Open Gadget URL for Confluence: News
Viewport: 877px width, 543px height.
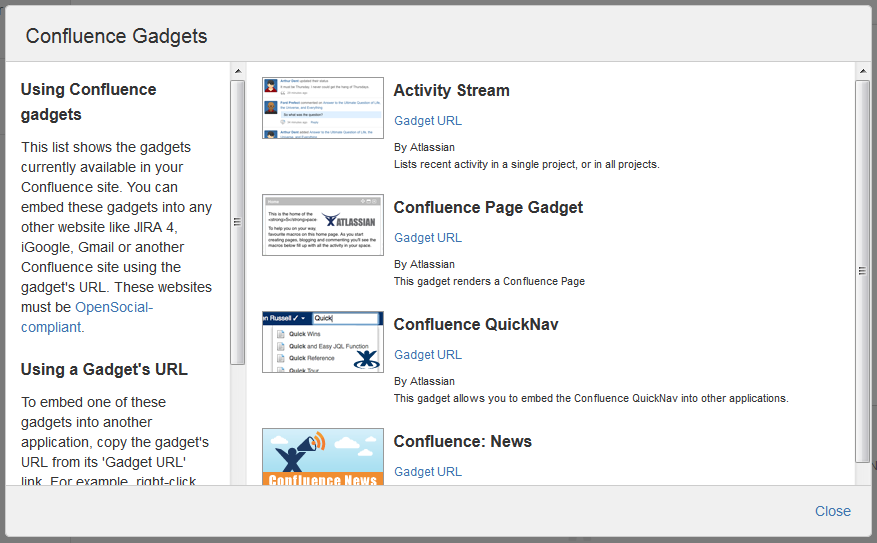[428, 471]
